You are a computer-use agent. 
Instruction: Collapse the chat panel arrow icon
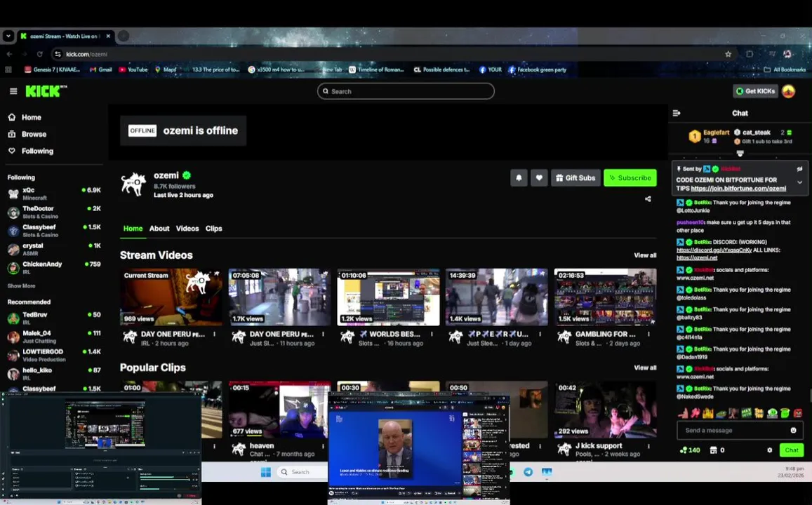pos(677,113)
